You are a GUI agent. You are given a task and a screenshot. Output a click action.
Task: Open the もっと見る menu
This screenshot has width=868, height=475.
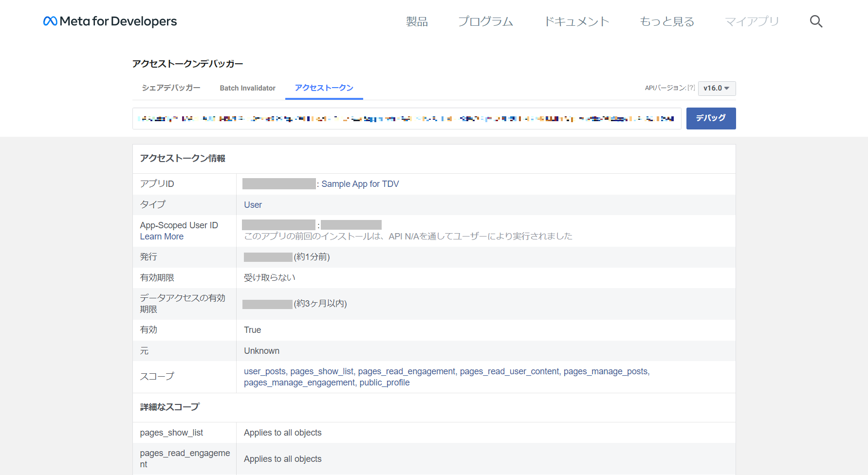[667, 21]
